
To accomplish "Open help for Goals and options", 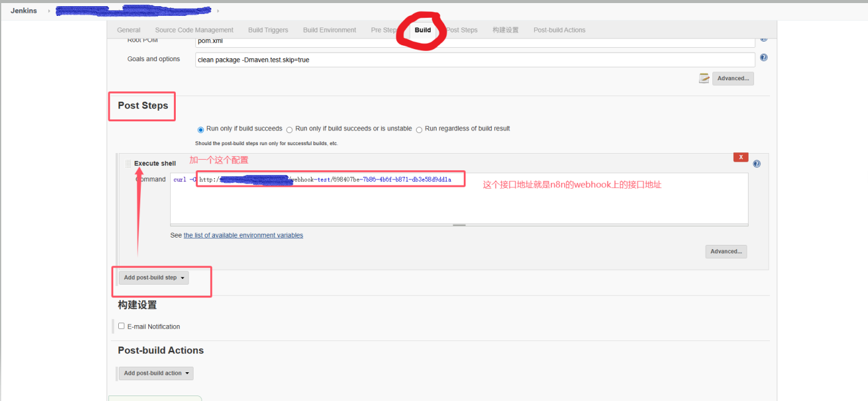I will pos(764,58).
